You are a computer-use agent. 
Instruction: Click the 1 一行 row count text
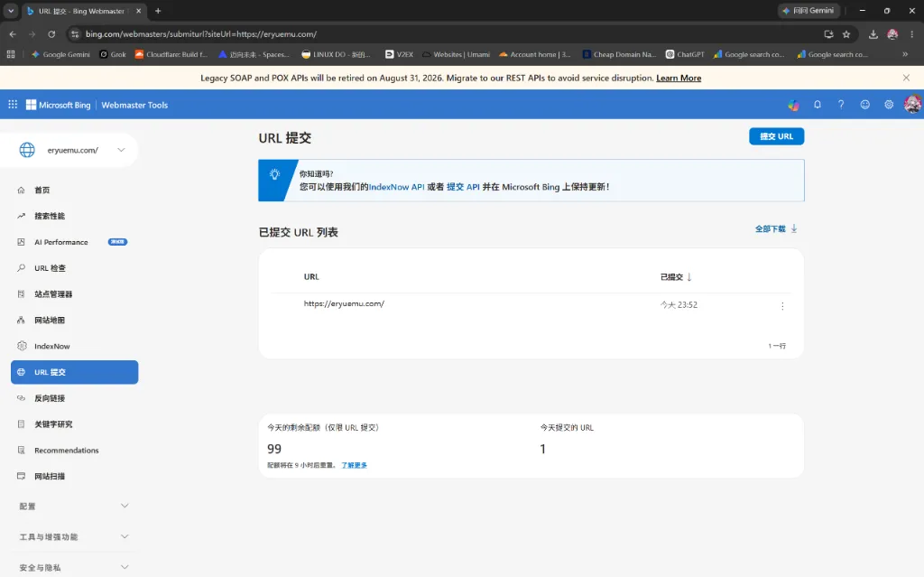point(777,346)
